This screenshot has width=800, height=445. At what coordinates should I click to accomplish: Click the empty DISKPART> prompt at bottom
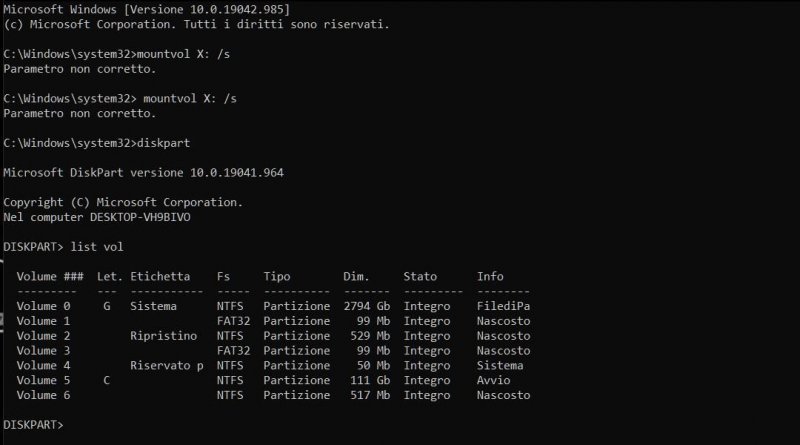click(35, 425)
